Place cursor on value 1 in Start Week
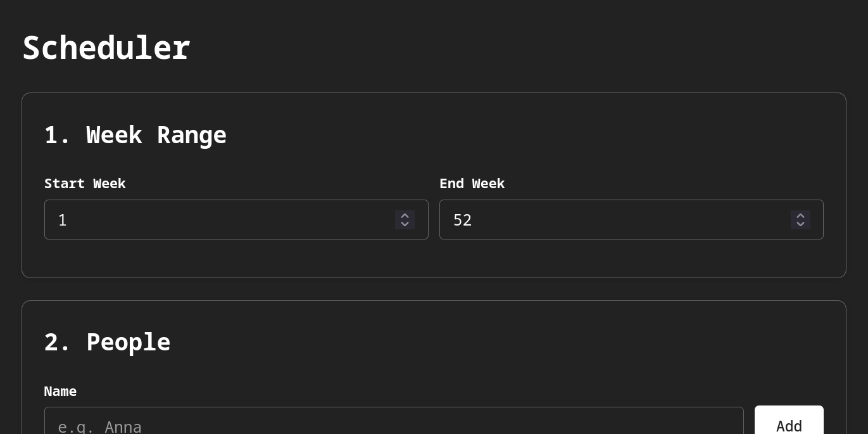 63,220
